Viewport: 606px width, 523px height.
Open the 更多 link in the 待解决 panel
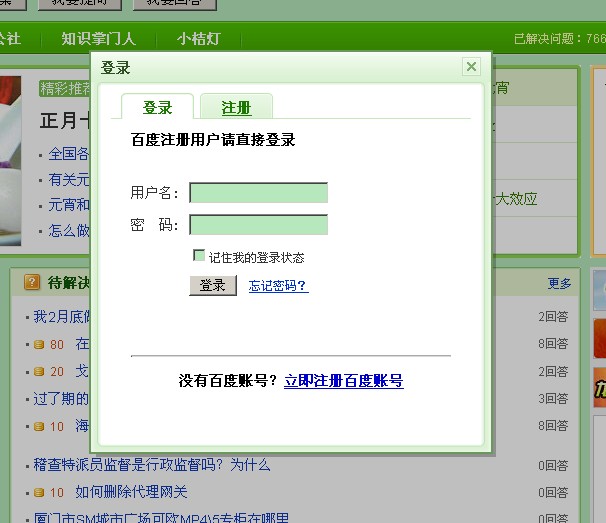pos(559,283)
